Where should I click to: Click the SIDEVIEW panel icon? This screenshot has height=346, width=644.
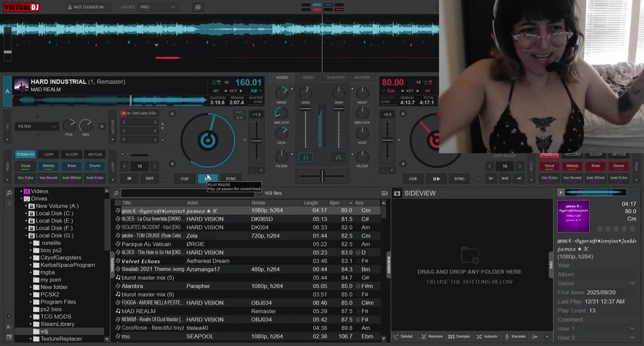397,193
